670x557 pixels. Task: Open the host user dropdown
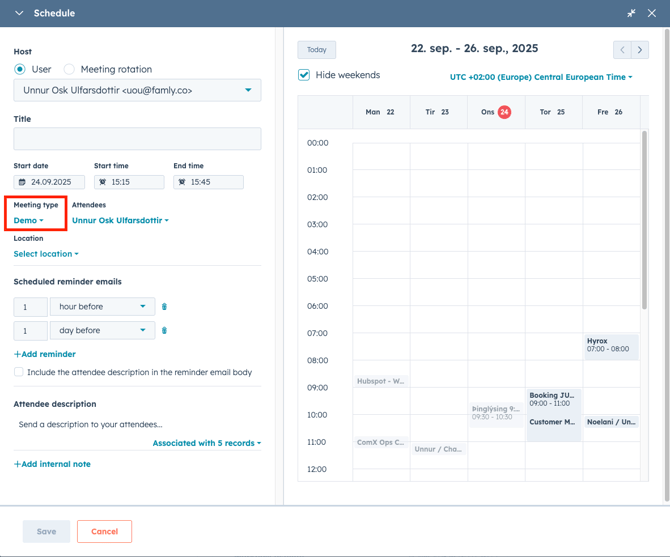(137, 90)
